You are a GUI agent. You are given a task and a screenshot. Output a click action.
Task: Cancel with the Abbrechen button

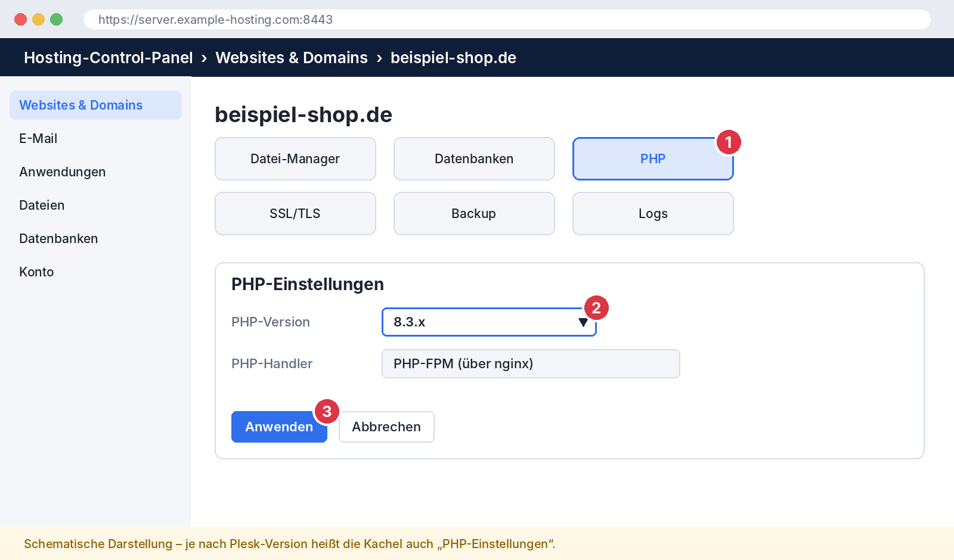pos(386,427)
